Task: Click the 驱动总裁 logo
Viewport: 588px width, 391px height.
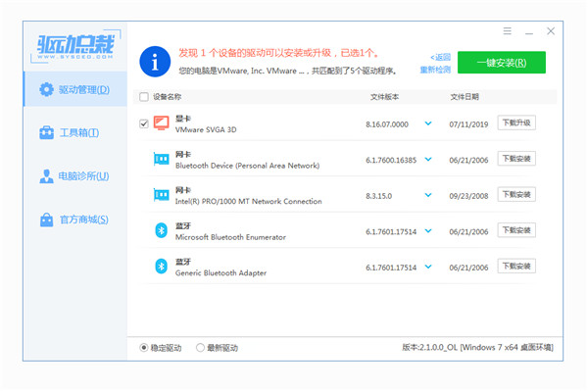Action: point(75,46)
